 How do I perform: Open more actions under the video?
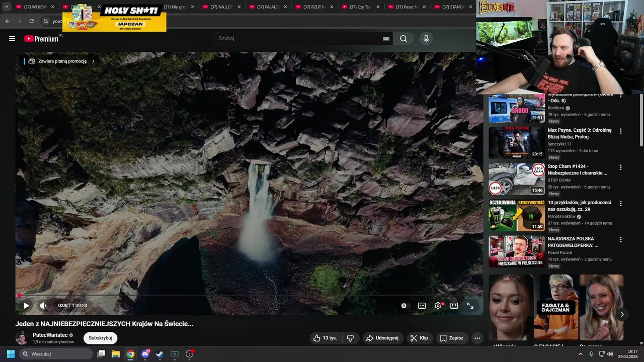(x=477, y=338)
